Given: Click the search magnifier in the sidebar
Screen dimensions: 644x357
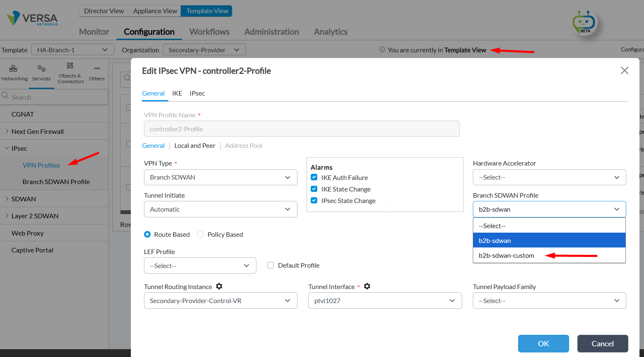Looking at the screenshot, I should [5, 96].
